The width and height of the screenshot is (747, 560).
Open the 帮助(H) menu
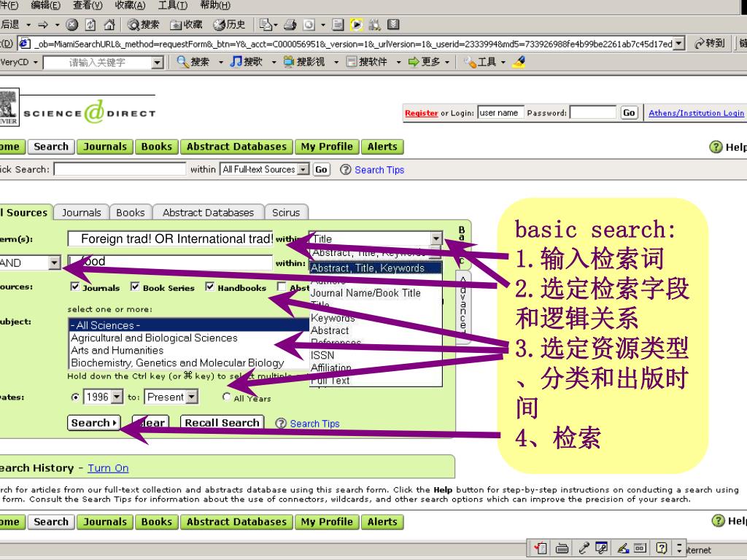[x=215, y=5]
